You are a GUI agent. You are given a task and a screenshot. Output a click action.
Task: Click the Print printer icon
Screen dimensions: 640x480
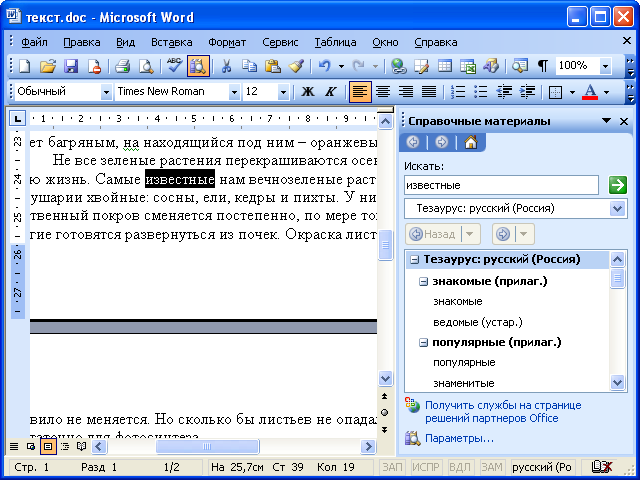tap(122, 66)
